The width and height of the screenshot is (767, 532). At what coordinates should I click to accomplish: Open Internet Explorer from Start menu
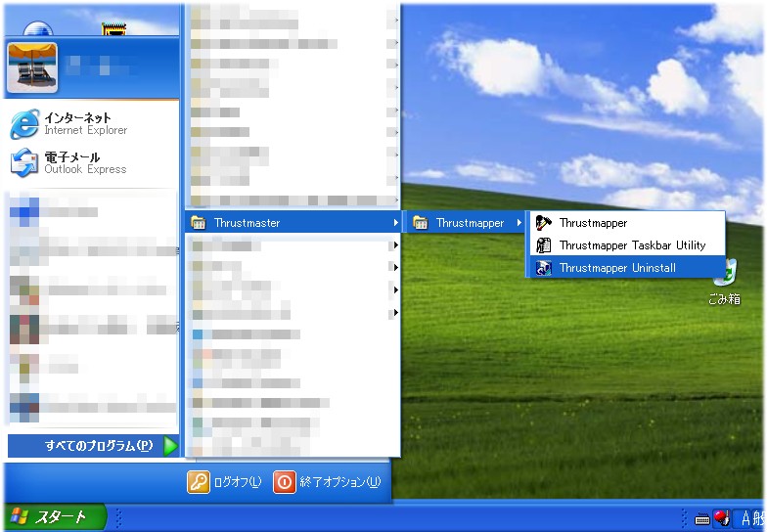(x=92, y=123)
